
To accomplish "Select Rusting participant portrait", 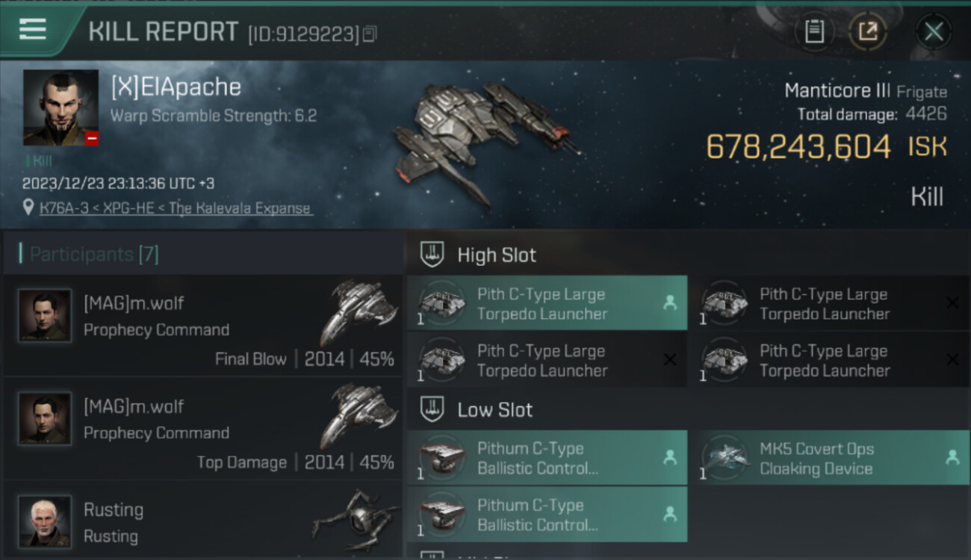I will [x=45, y=521].
